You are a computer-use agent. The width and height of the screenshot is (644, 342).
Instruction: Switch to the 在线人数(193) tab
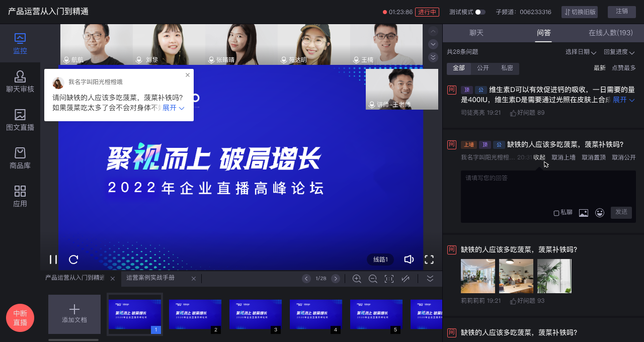point(611,33)
